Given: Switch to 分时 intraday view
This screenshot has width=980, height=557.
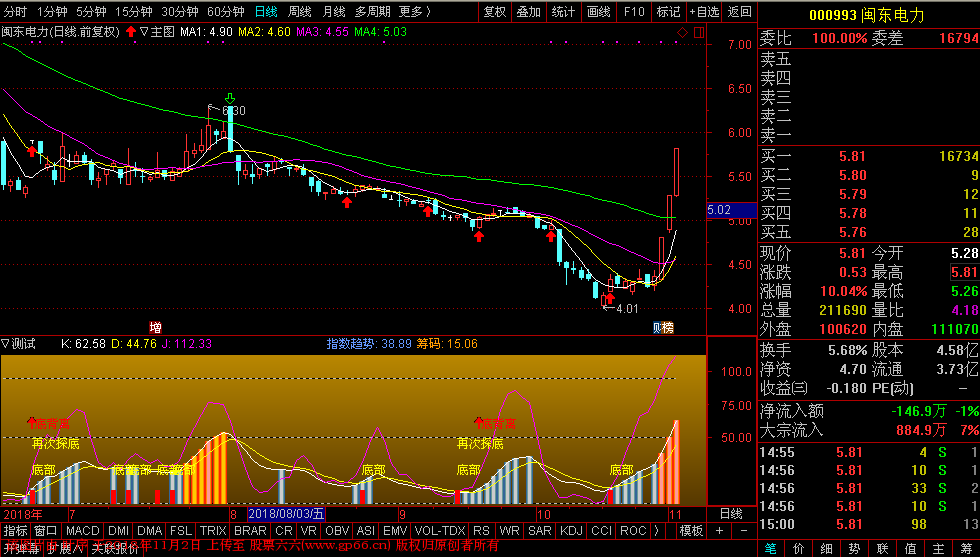Looking at the screenshot, I should tap(16, 12).
